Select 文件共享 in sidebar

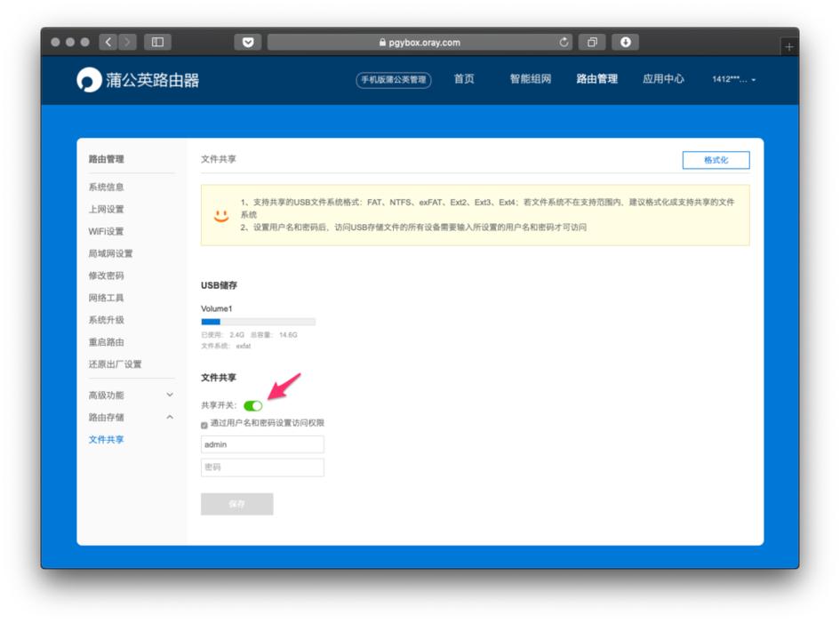click(106, 439)
